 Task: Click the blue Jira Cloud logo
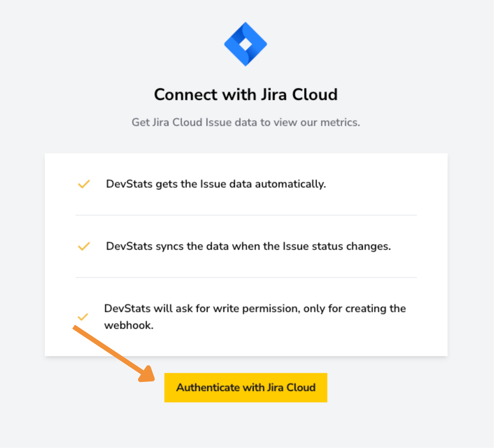click(246, 44)
